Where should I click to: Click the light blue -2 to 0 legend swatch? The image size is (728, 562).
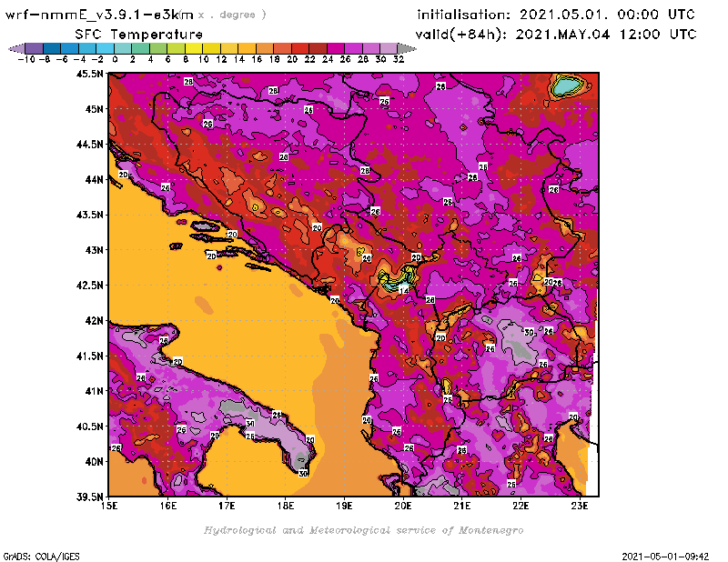click(x=105, y=48)
